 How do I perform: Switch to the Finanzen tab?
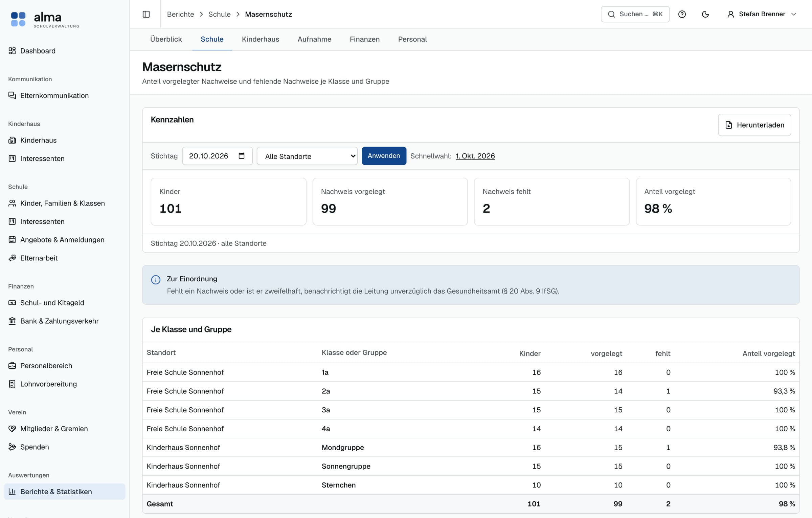click(x=364, y=39)
